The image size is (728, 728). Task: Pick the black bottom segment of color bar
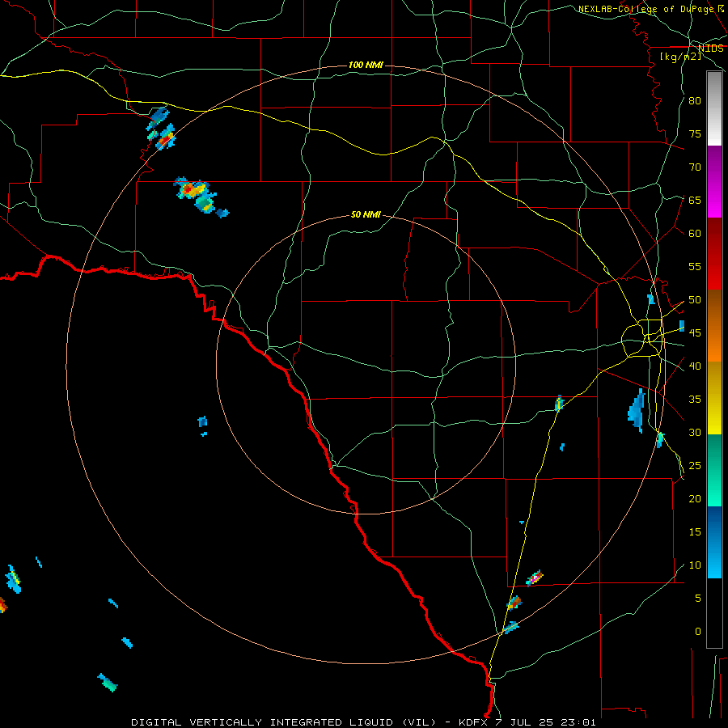pos(714,613)
